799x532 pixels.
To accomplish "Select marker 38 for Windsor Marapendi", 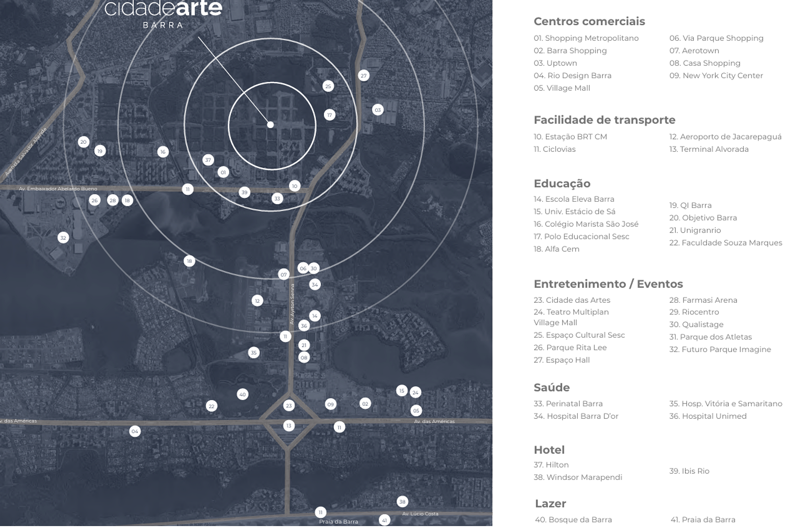I will (x=402, y=501).
